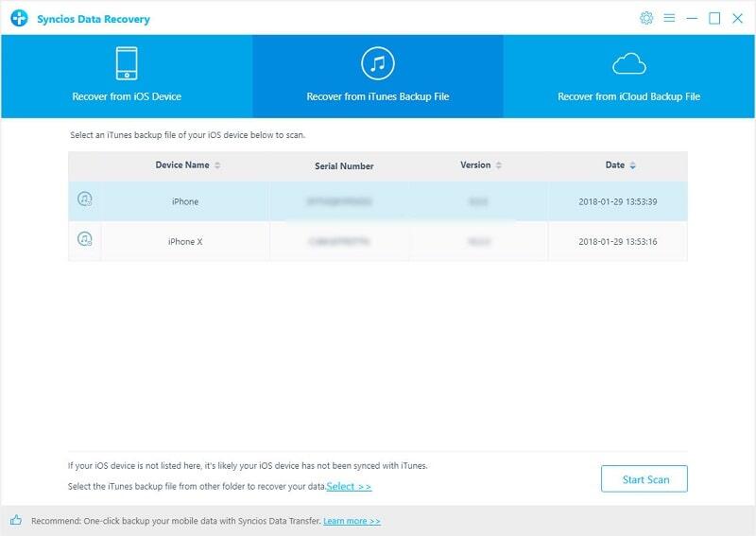The height and width of the screenshot is (536, 756).
Task: Click the Select >> link for other folder
Action: [349, 486]
